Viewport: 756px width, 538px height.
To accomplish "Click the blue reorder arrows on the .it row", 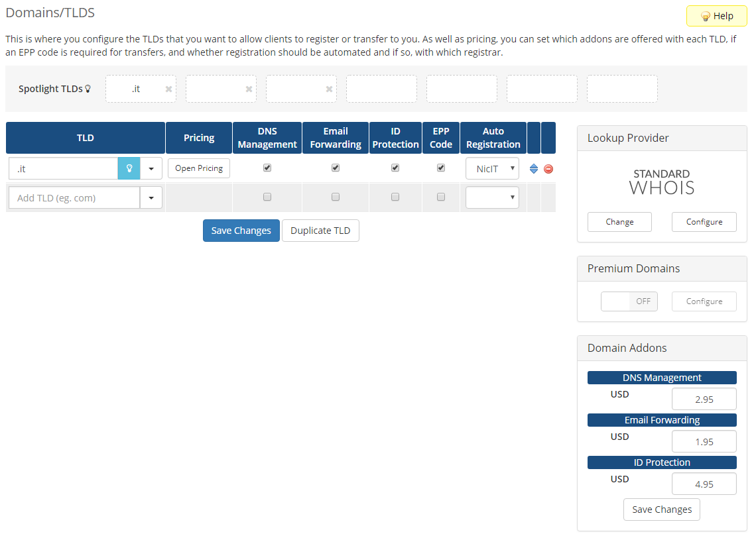I will point(534,169).
